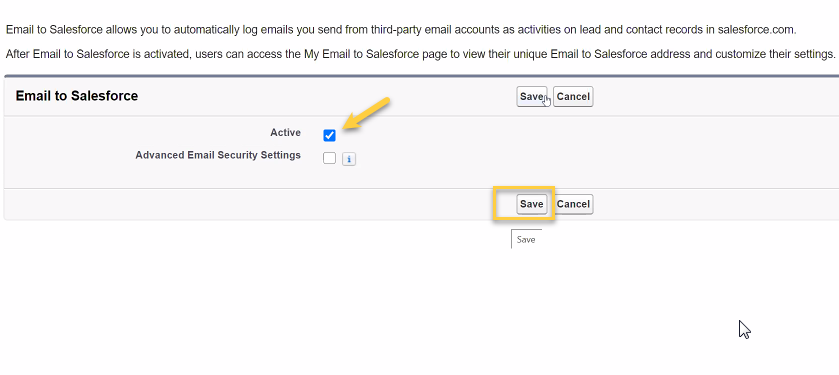Enable Advanced Email Security Settings checkbox
This screenshot has height=375, width=839.
pos(330,158)
